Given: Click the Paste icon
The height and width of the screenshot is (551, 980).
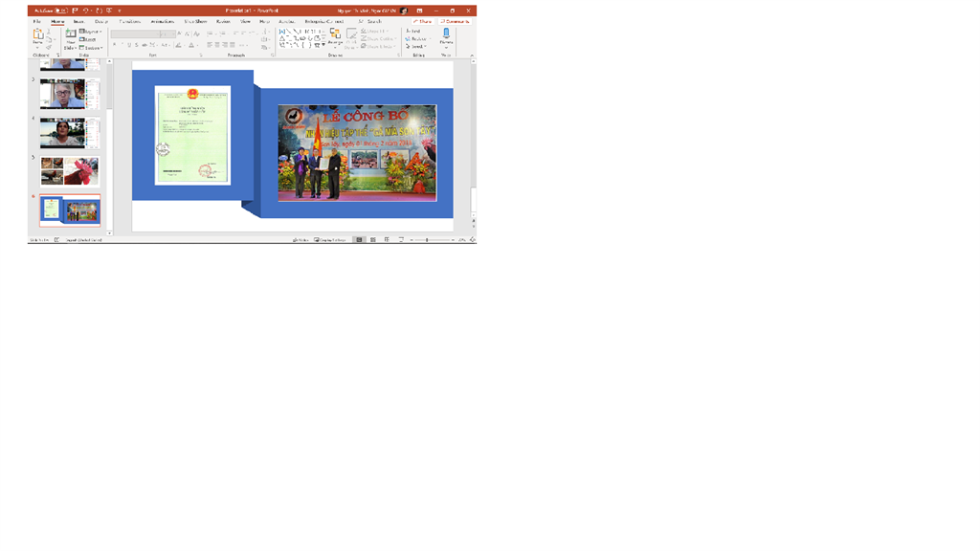Looking at the screenshot, I should click(x=38, y=33).
